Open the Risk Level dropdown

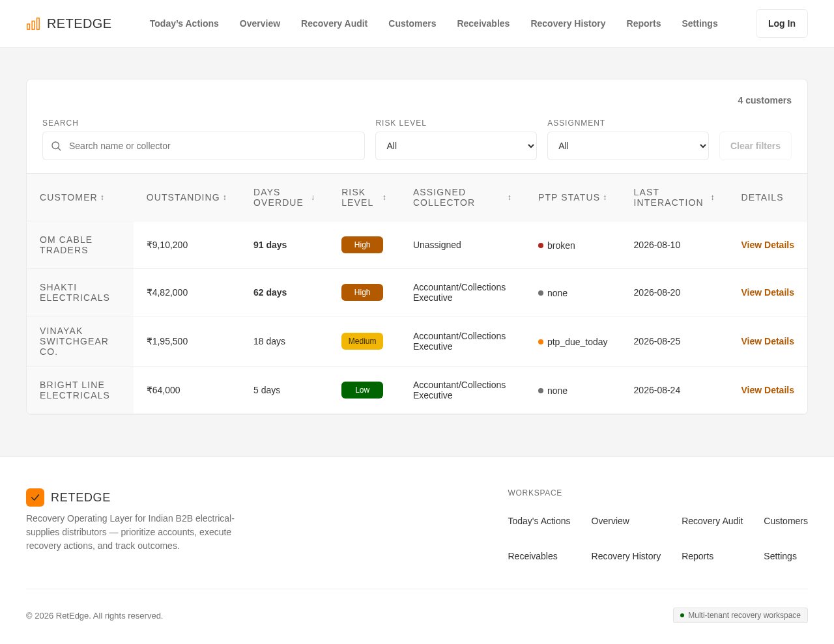click(456, 146)
